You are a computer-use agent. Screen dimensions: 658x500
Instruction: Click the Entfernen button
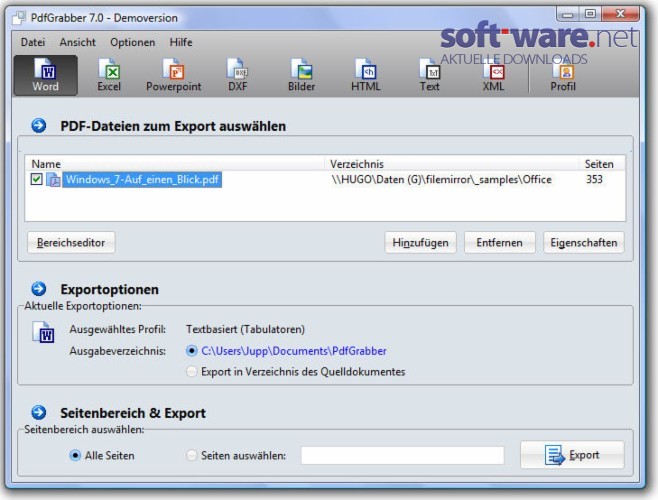point(499,243)
